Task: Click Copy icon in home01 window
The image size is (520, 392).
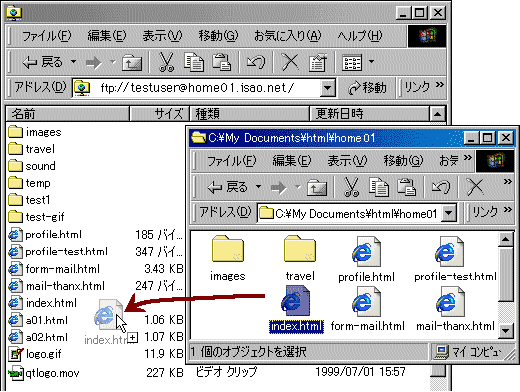Action: (x=379, y=187)
